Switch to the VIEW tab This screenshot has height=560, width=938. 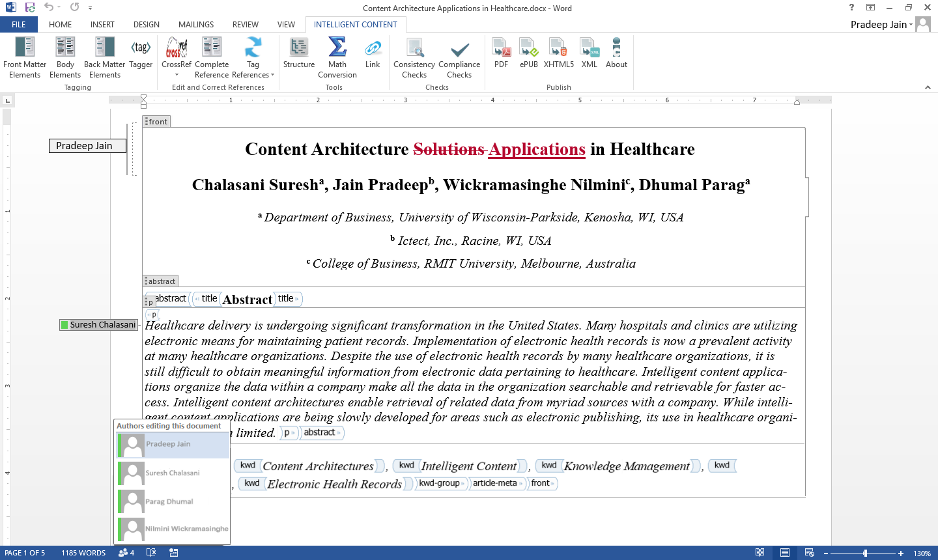coord(286,25)
